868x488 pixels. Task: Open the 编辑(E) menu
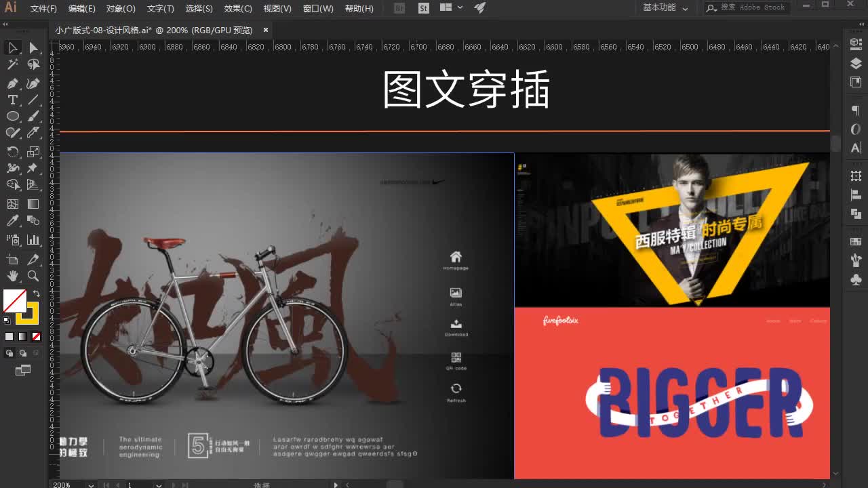(x=82, y=8)
